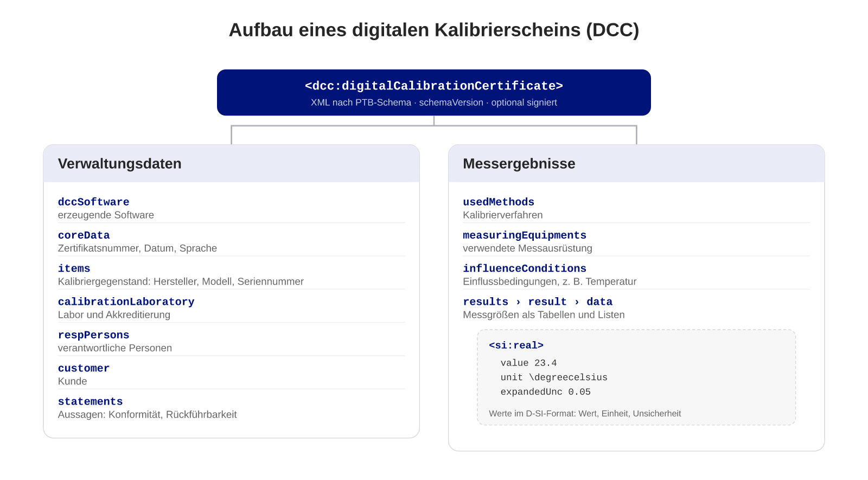Select the 'results › result › data' path

pos(538,302)
